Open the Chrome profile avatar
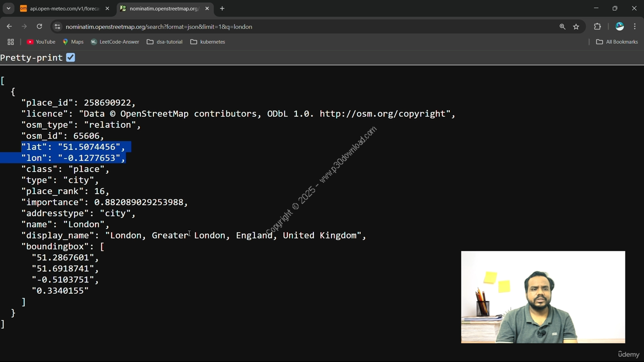 (619, 27)
